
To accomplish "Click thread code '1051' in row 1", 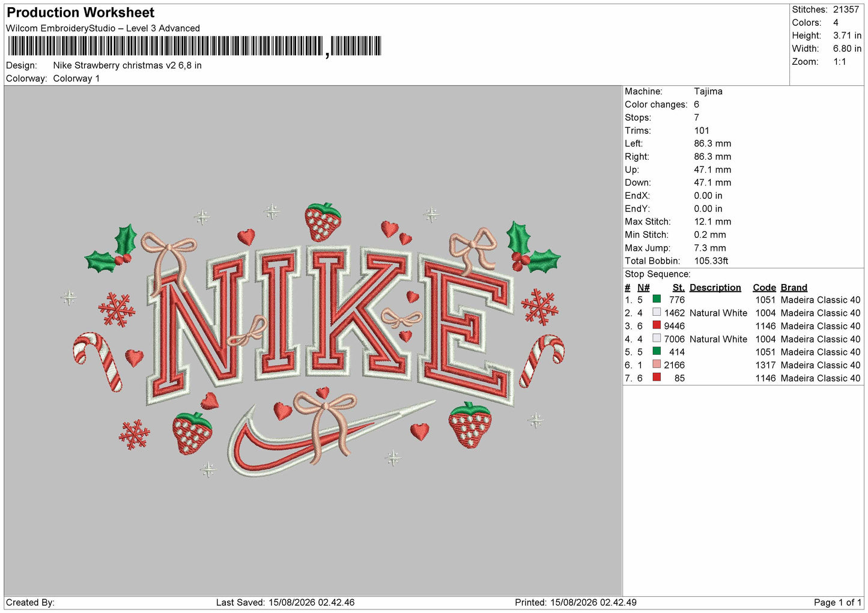I will [765, 300].
